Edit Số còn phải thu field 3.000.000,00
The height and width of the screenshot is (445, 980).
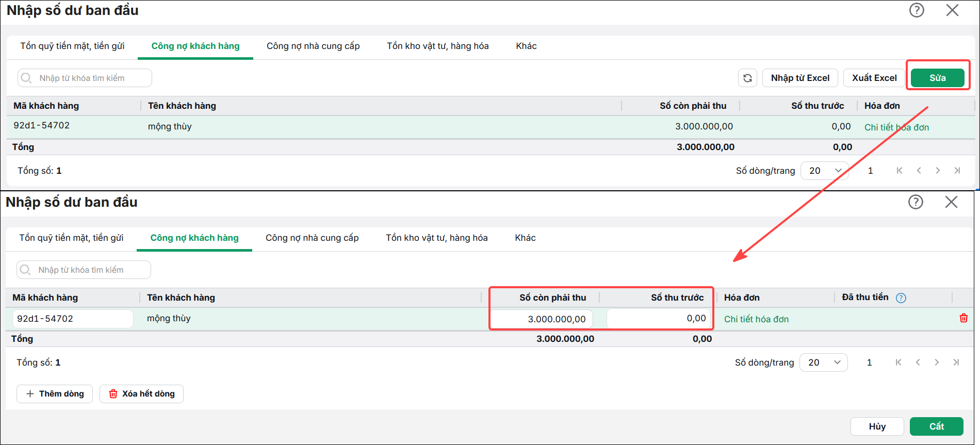[x=542, y=319]
